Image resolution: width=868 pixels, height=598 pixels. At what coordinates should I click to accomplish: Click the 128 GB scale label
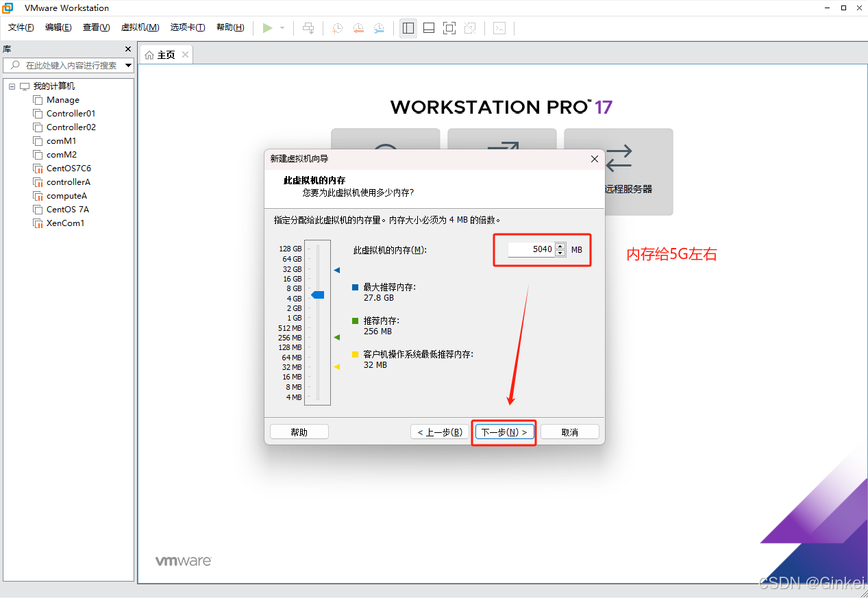pos(290,249)
